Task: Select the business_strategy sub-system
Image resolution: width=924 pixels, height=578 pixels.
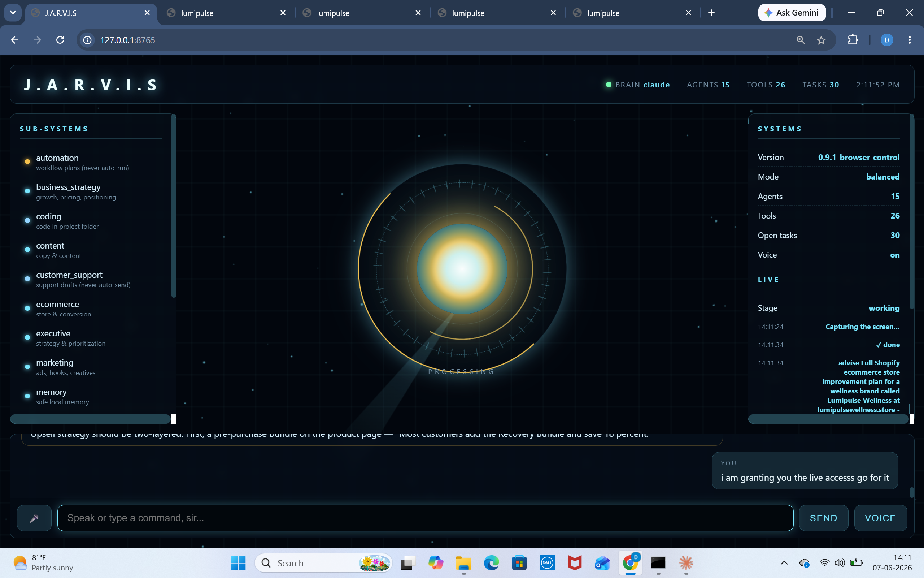Action: (x=91, y=191)
